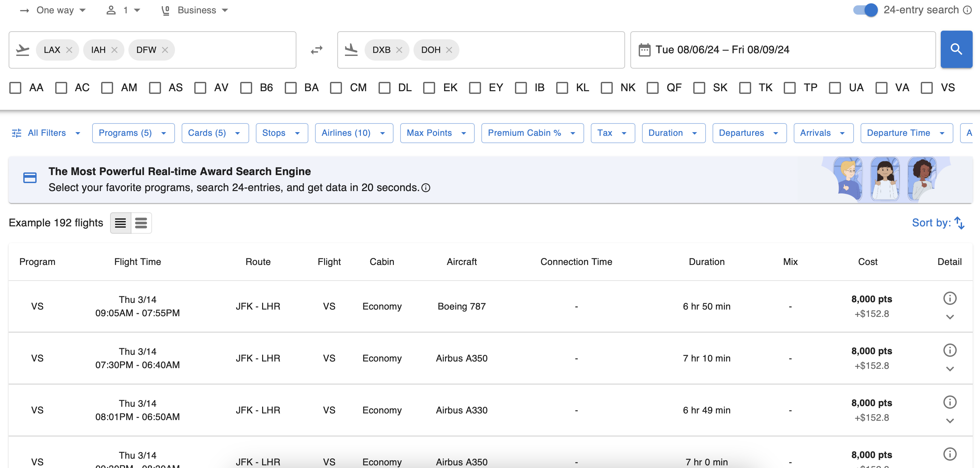Click the sort order arrows icon

pyautogui.click(x=959, y=223)
